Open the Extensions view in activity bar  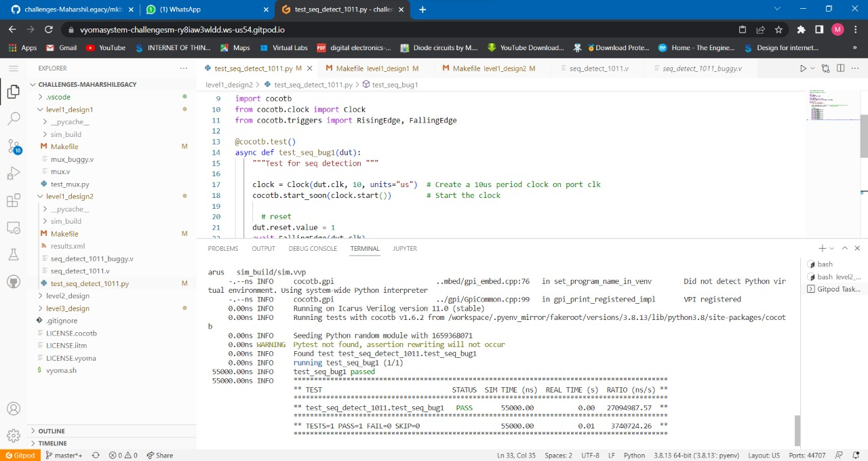(13, 201)
